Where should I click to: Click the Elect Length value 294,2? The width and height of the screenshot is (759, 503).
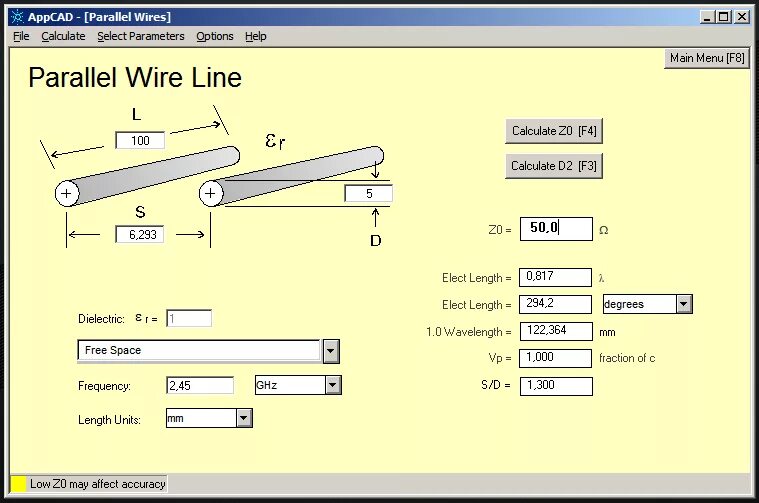(x=555, y=305)
